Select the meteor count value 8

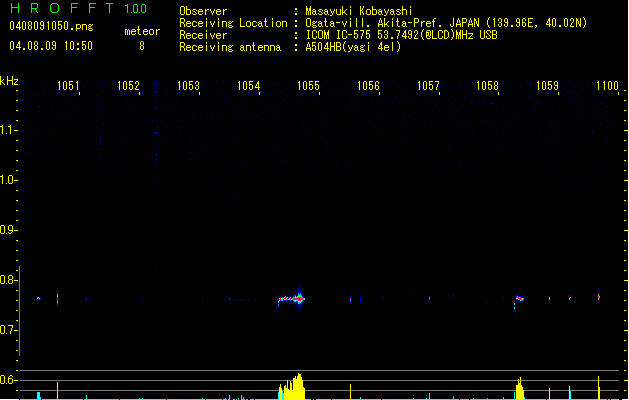point(142,46)
